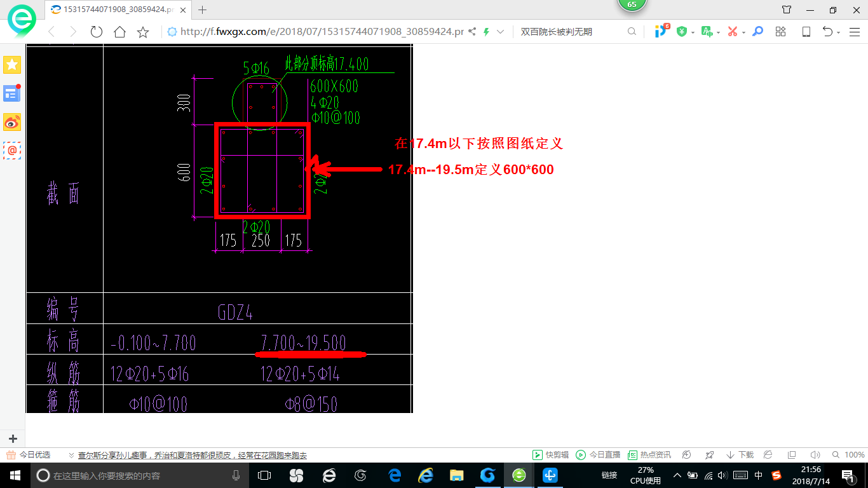The width and height of the screenshot is (868, 488).
Task: Open the green shield payment protection icon
Action: (x=682, y=32)
